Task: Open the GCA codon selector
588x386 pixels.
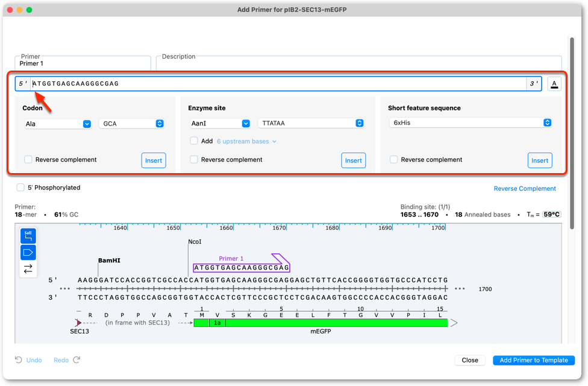Action: (x=131, y=124)
